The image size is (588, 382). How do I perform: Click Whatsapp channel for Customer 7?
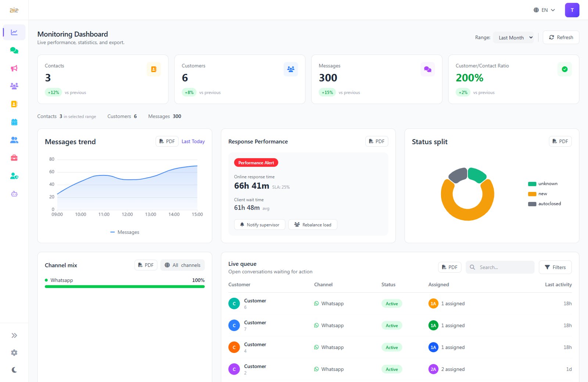(x=329, y=325)
